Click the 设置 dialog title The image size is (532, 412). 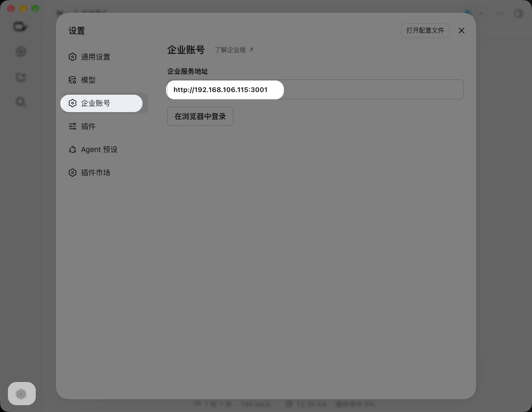coord(77,31)
